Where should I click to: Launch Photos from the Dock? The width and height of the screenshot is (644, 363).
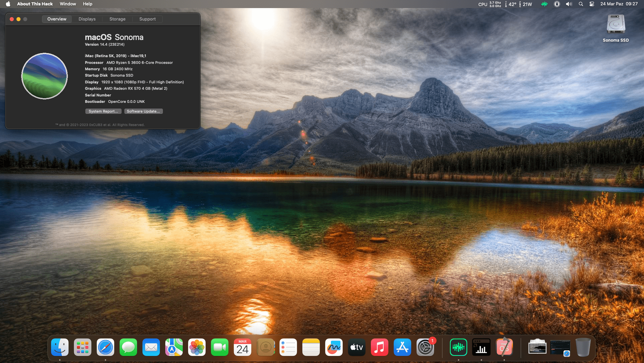click(x=197, y=347)
